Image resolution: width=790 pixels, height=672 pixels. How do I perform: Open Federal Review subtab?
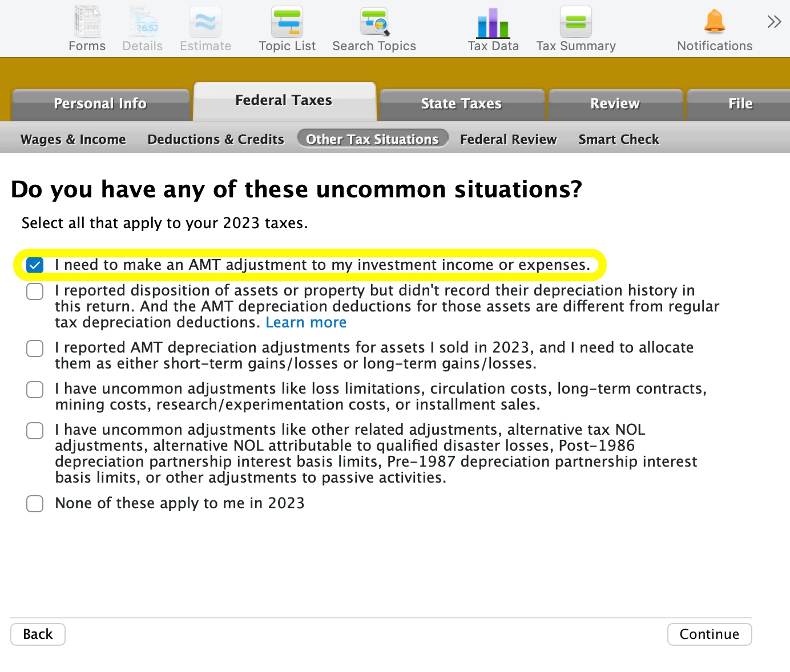click(509, 139)
